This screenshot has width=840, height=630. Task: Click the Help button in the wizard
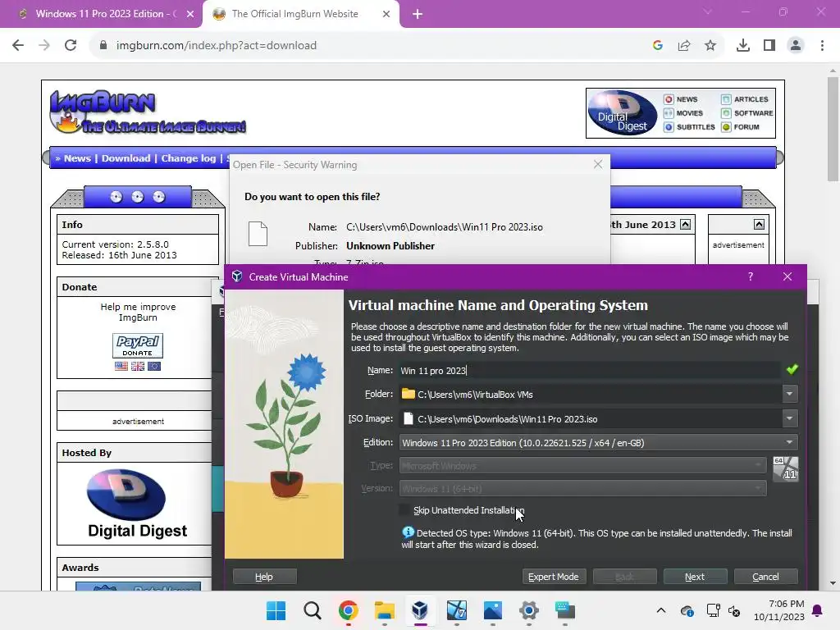pyautogui.click(x=264, y=577)
